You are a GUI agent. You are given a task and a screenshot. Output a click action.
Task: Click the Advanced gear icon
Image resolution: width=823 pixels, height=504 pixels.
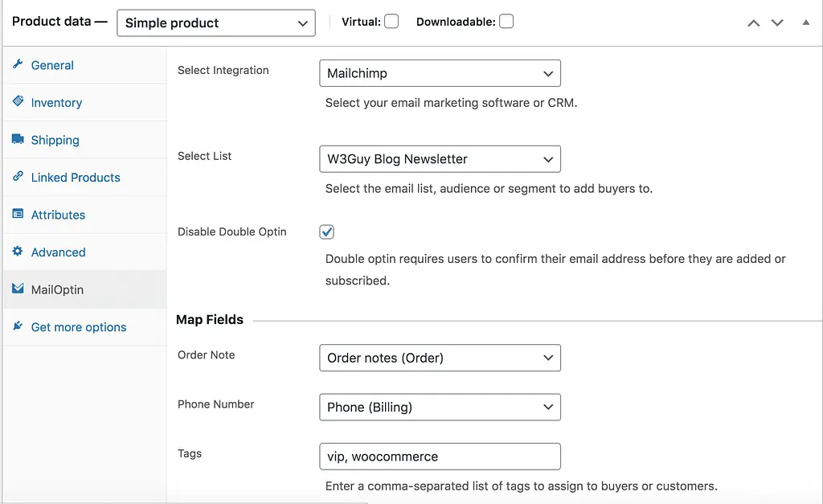pos(18,252)
